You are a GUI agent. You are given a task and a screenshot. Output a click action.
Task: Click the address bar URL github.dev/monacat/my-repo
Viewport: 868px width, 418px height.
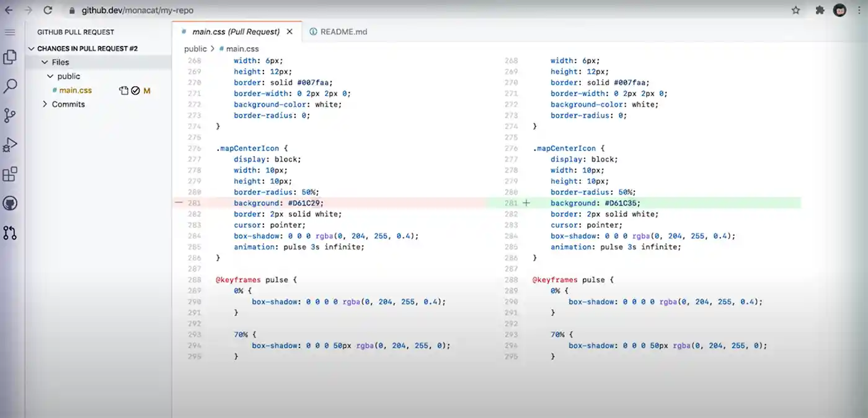137,11
